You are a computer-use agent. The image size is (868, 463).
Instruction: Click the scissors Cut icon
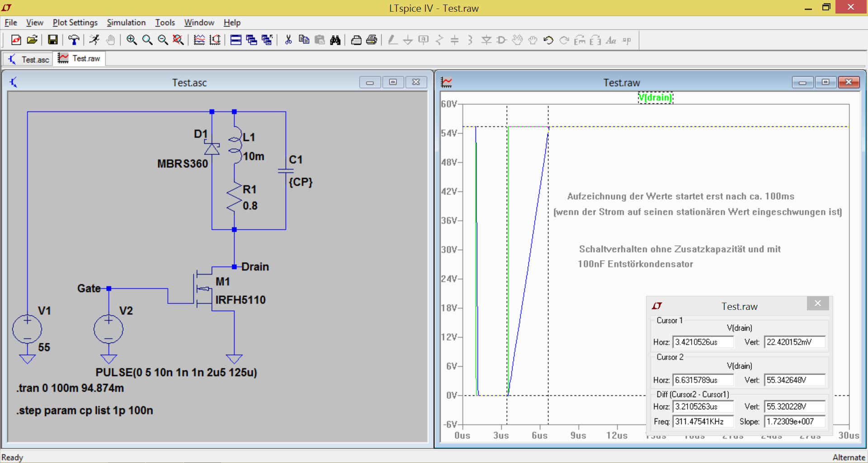click(288, 40)
